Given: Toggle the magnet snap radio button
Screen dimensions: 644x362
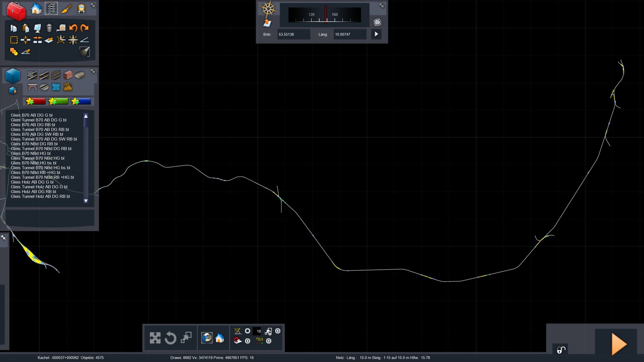Looking at the screenshot, I should 248,341.
